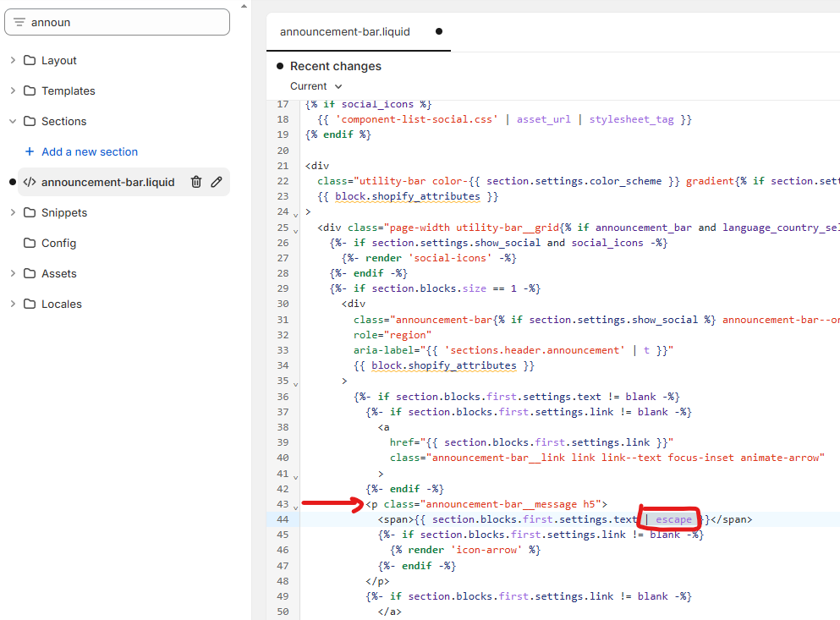Rename announcement-bar.liquid with the pencil icon

tap(217, 182)
